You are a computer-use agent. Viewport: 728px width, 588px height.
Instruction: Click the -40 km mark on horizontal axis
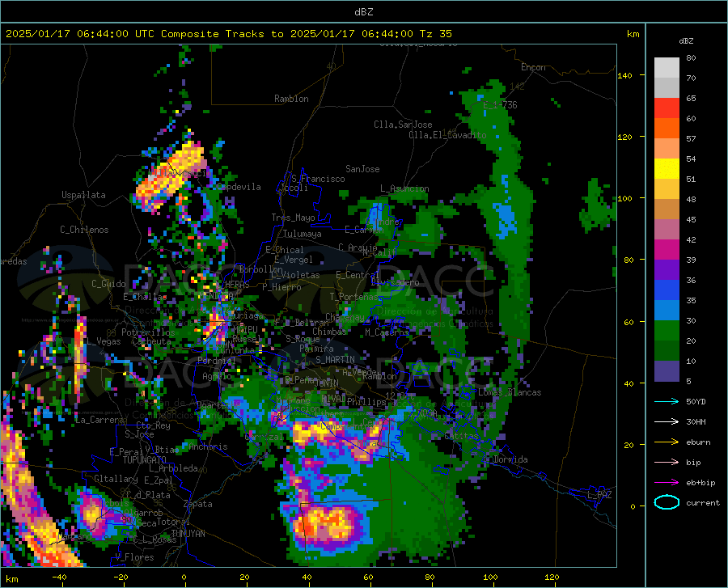(x=59, y=577)
